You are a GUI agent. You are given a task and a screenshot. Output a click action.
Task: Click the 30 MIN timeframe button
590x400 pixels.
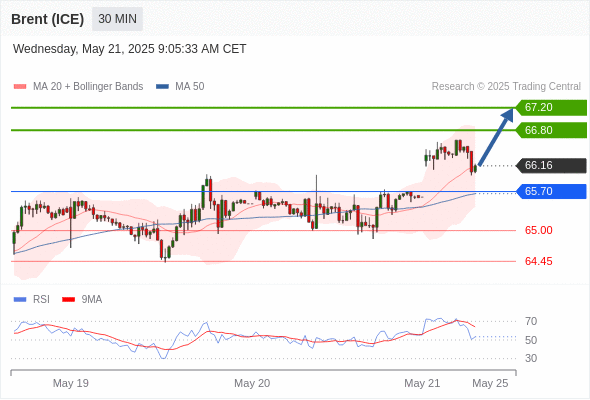pos(117,19)
